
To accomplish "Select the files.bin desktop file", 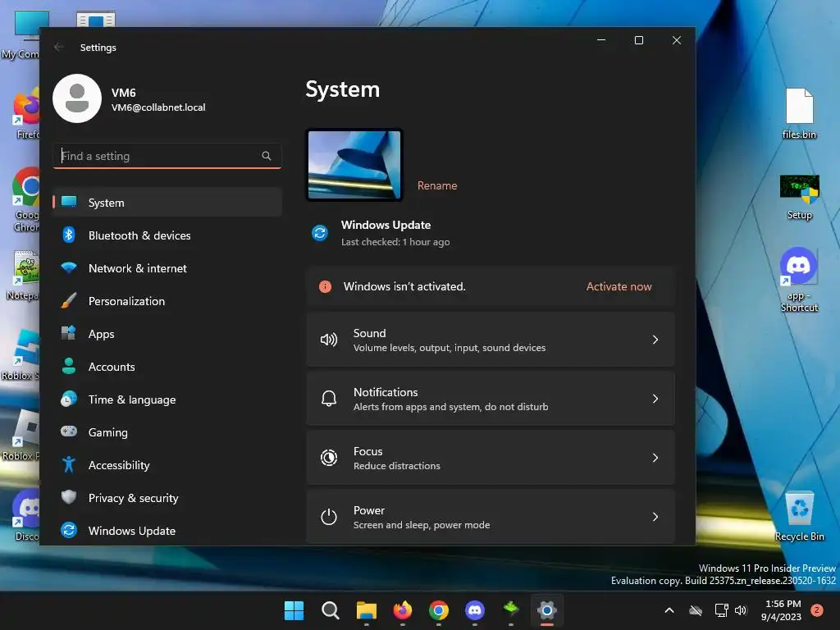I will pyautogui.click(x=799, y=113).
